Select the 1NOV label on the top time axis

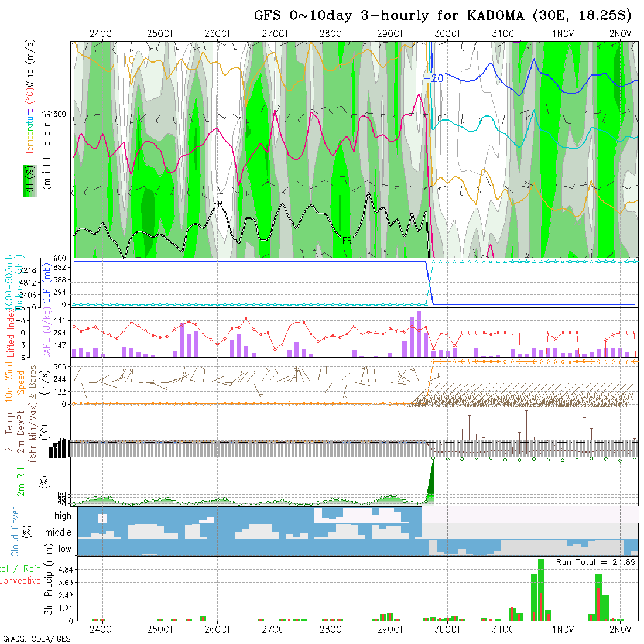(x=563, y=34)
